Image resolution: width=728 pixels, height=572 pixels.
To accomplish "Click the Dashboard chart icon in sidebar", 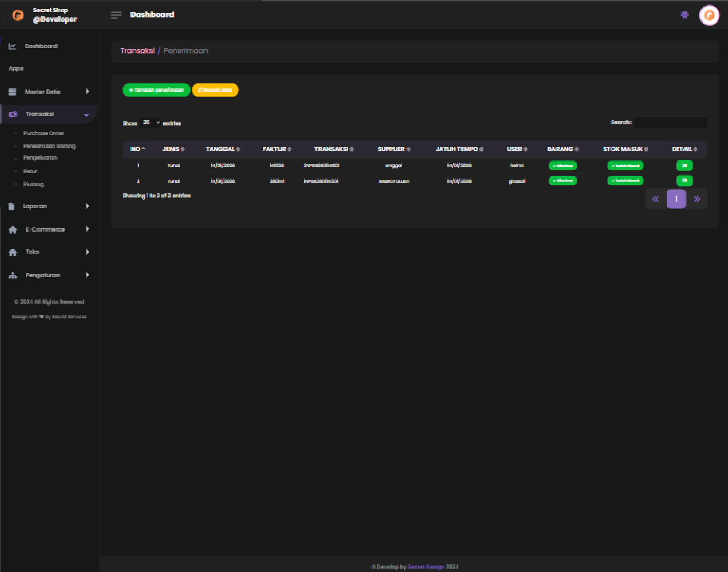I will (13, 46).
